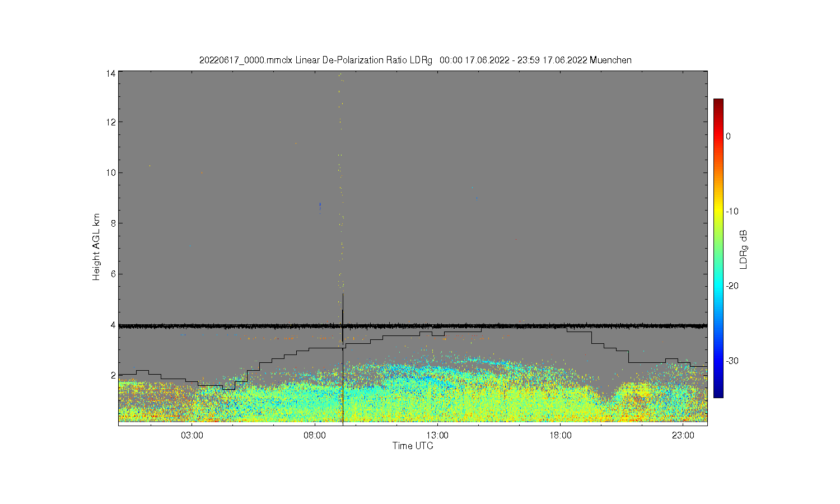Click the LDRg colorbar gradient
The height and width of the screenshot is (504, 840).
click(718, 248)
